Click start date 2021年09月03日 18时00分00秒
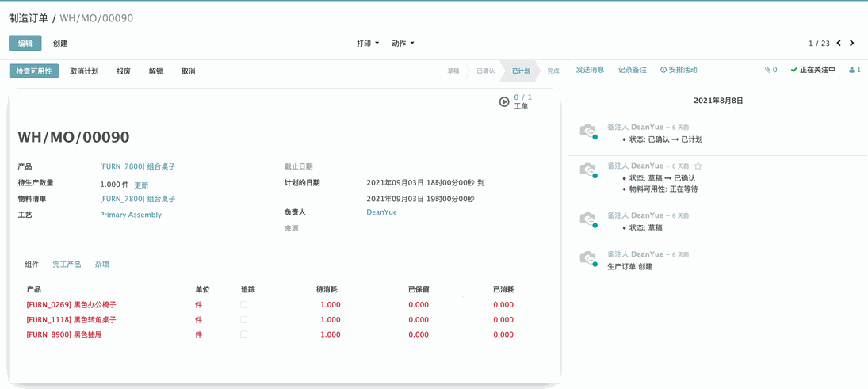The height and width of the screenshot is (389, 868). point(421,182)
